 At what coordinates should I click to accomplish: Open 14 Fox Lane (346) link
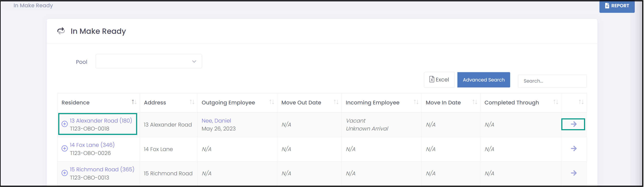point(92,145)
